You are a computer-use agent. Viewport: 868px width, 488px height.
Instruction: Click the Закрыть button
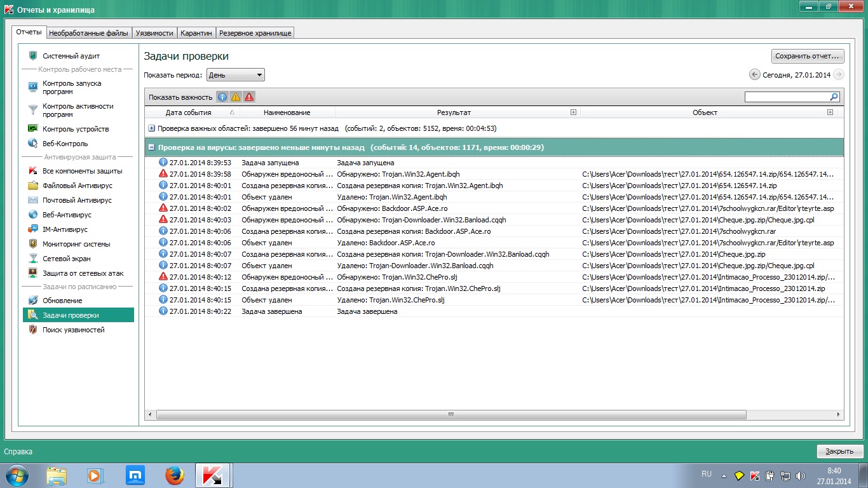839,451
